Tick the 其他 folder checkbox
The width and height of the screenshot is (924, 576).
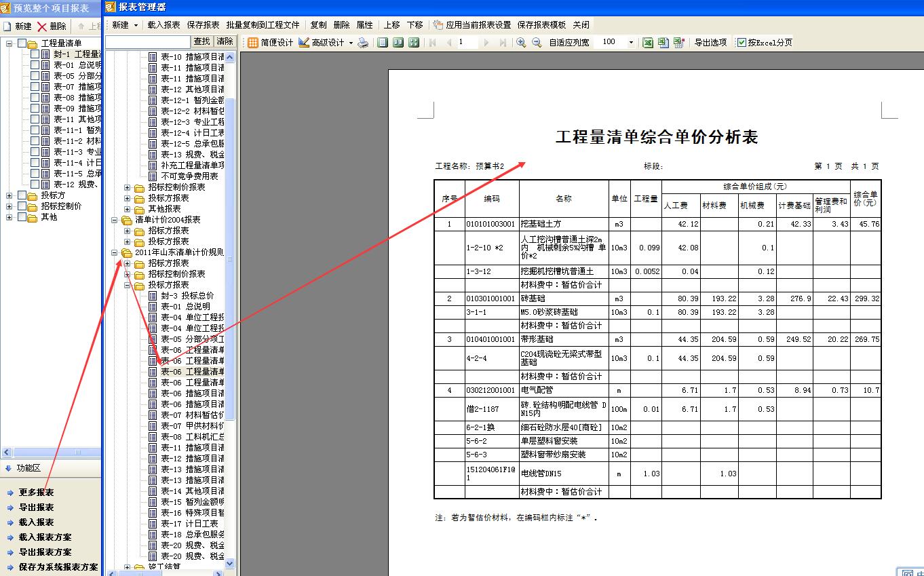22,217
